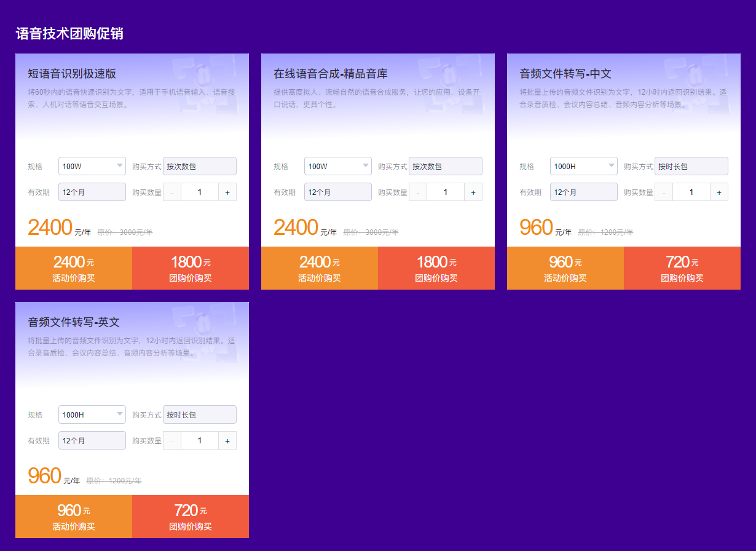This screenshot has height=551, width=756.
Task: Buy 短语音识别极速版 at 1800元 团购价
Action: pyautogui.click(x=191, y=268)
